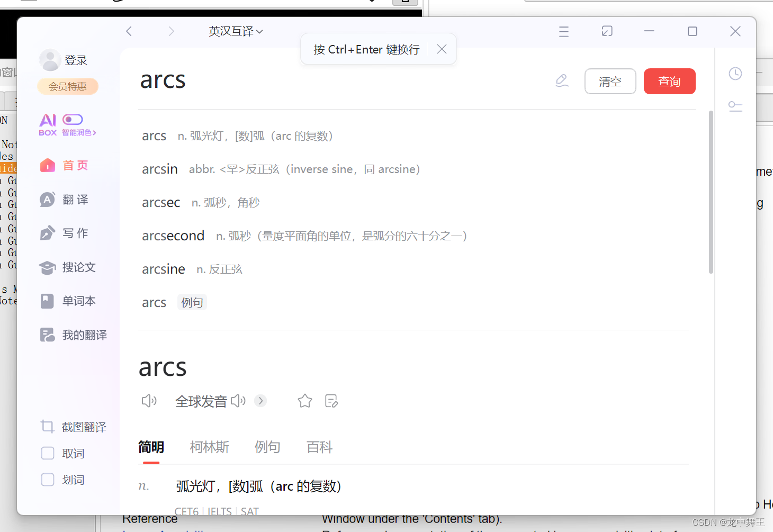This screenshot has height=532, width=773.
Task: Click the results vertical scrollbar
Action: click(711, 192)
